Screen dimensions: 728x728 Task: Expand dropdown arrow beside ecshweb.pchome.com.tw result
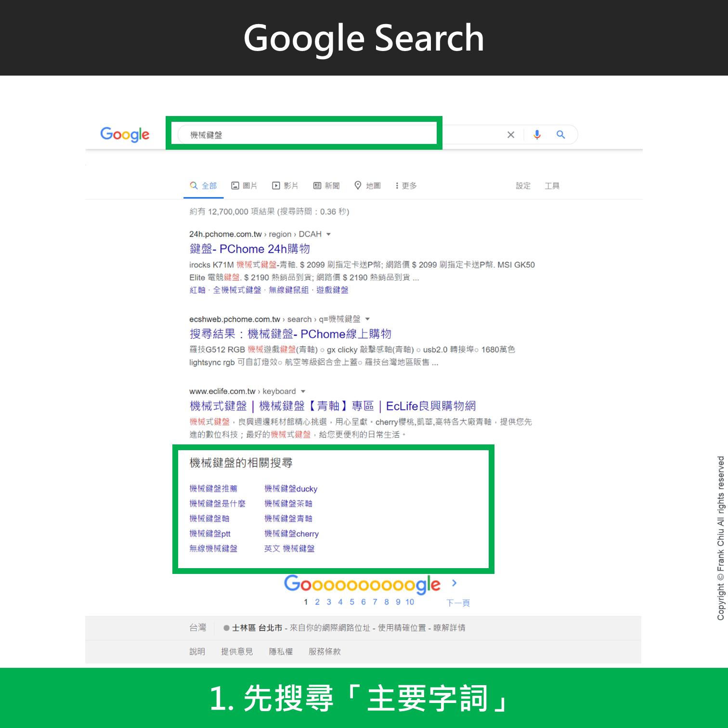(x=367, y=319)
